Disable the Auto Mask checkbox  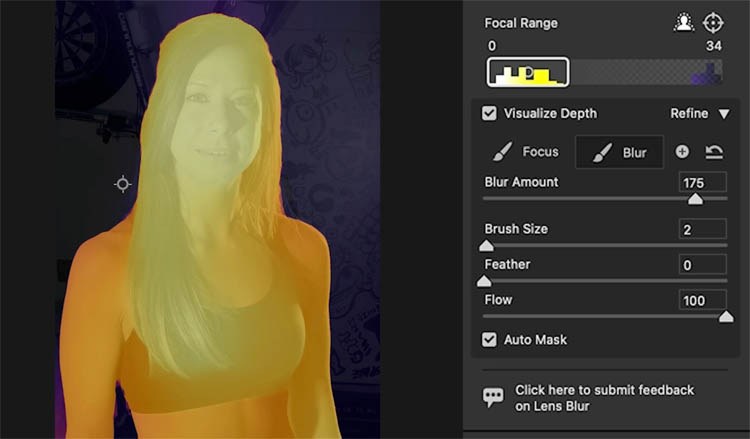pyautogui.click(x=489, y=340)
